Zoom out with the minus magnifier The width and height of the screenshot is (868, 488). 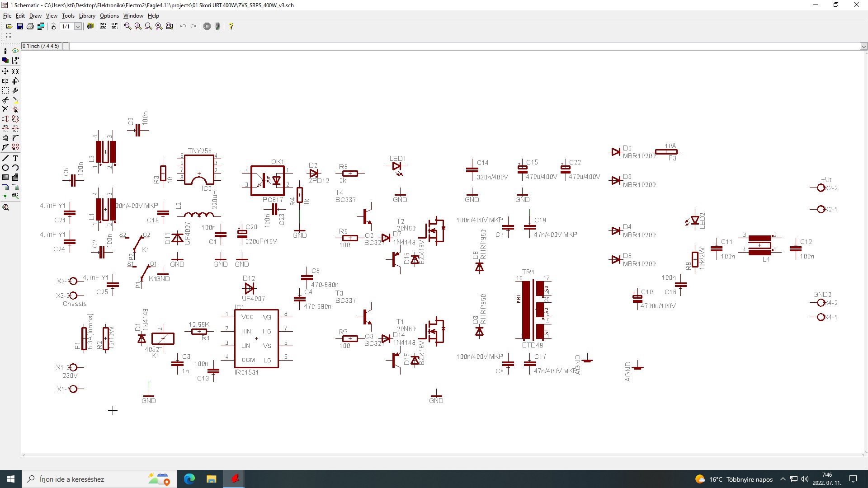148,26
